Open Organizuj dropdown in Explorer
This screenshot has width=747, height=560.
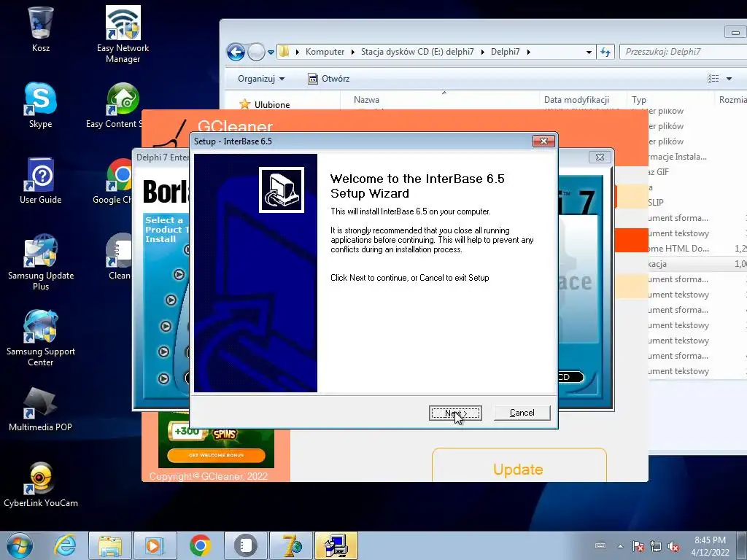261,79
